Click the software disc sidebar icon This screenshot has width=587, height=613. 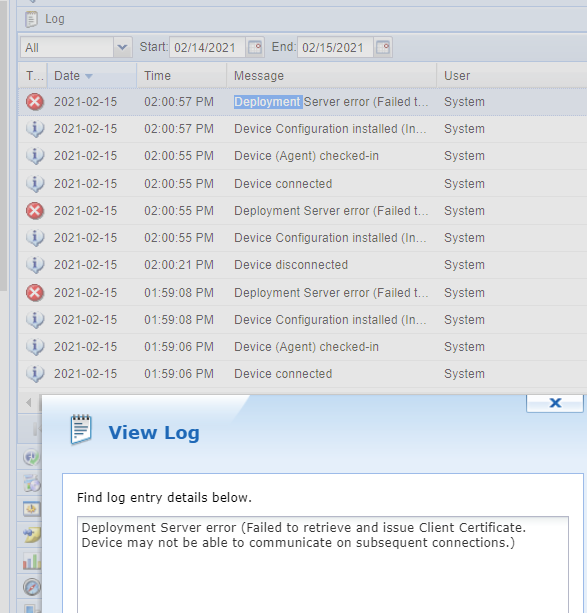pos(32,484)
